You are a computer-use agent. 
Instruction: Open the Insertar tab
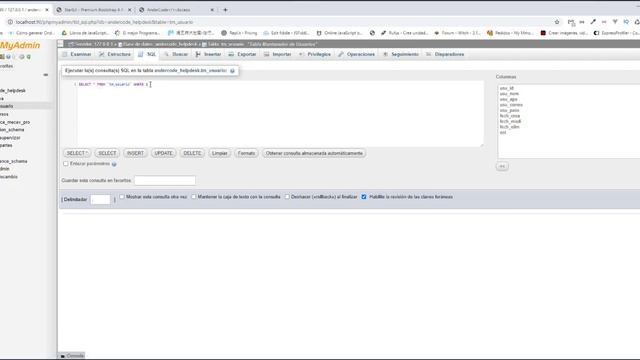point(208,54)
